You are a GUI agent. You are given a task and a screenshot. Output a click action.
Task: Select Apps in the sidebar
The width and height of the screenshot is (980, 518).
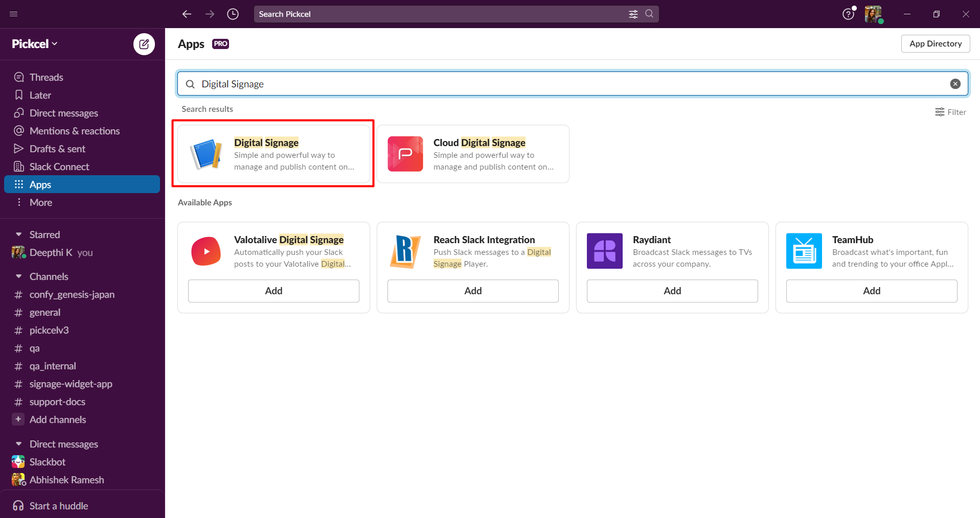(82, 184)
